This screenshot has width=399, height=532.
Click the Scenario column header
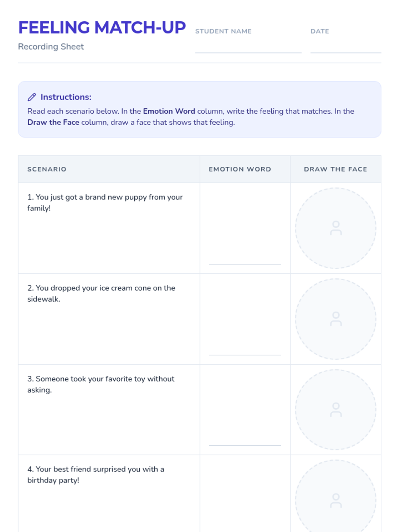click(x=47, y=169)
